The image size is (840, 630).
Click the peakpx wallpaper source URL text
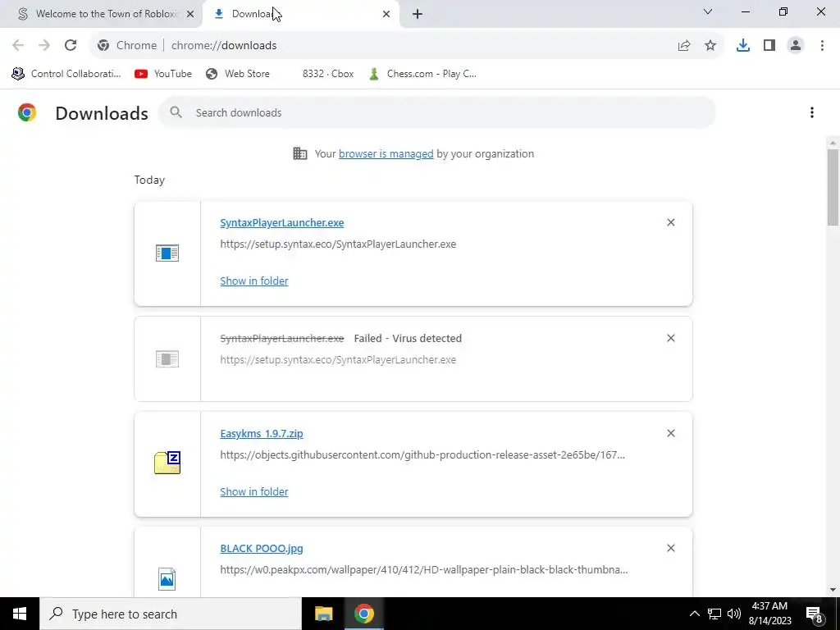(x=424, y=569)
